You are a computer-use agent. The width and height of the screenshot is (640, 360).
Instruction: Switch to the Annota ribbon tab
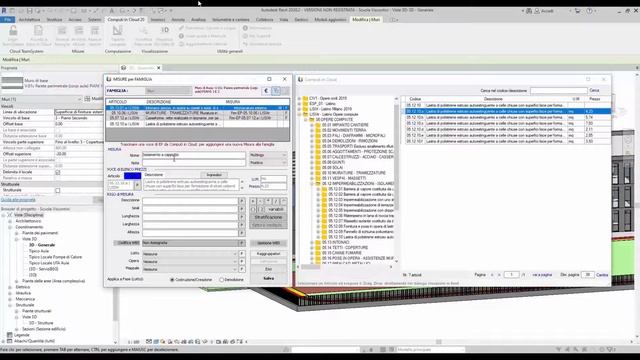click(178, 20)
